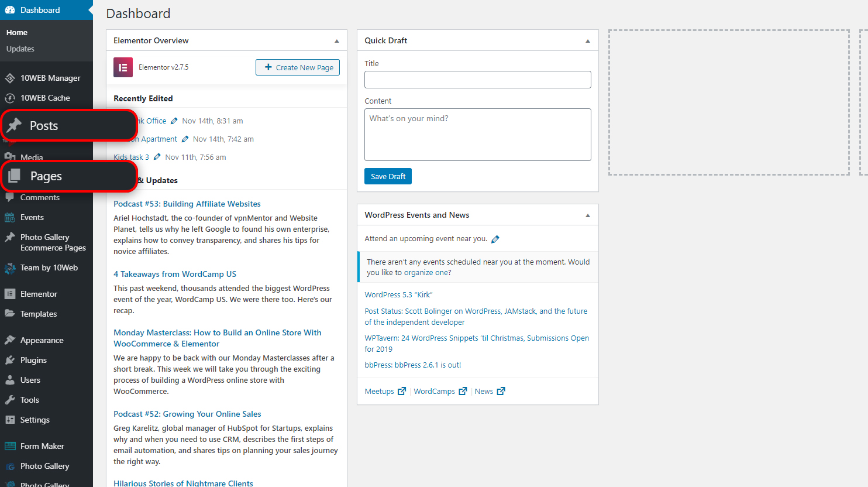The height and width of the screenshot is (487, 868).
Task: Click the Pages document icon
Action: pyautogui.click(x=15, y=176)
